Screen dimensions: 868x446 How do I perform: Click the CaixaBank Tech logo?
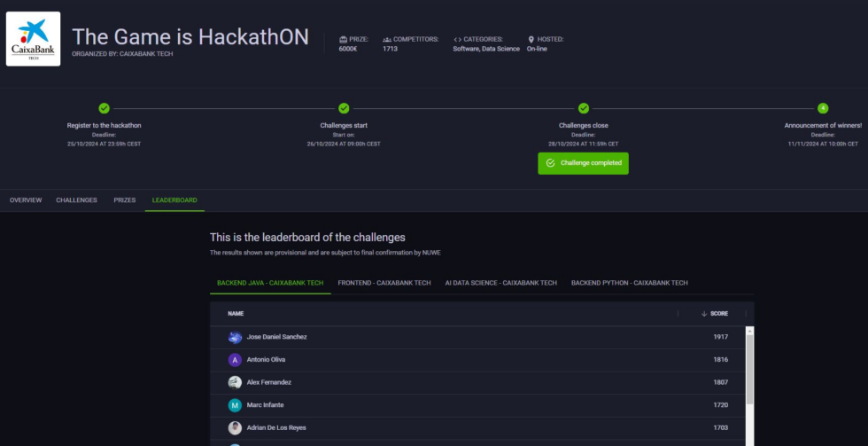(x=34, y=39)
